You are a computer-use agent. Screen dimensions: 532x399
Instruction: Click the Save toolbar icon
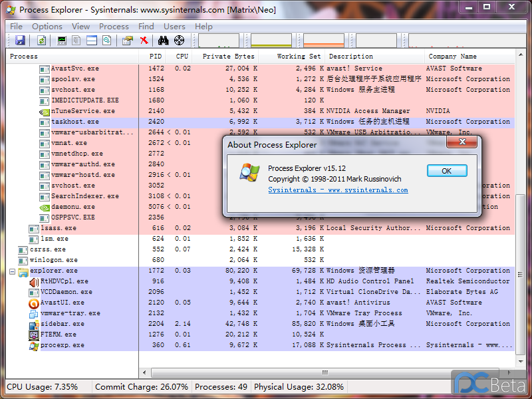click(21, 41)
